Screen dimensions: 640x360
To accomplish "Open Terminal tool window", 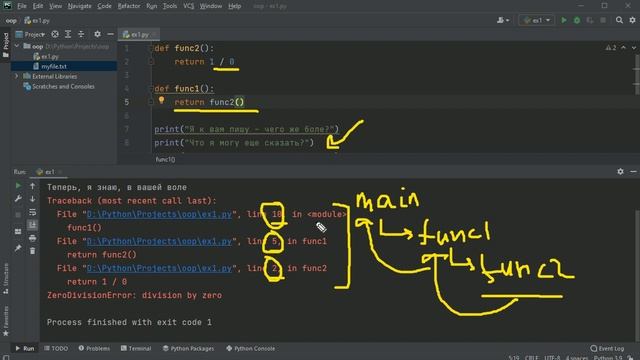I will click(136, 348).
